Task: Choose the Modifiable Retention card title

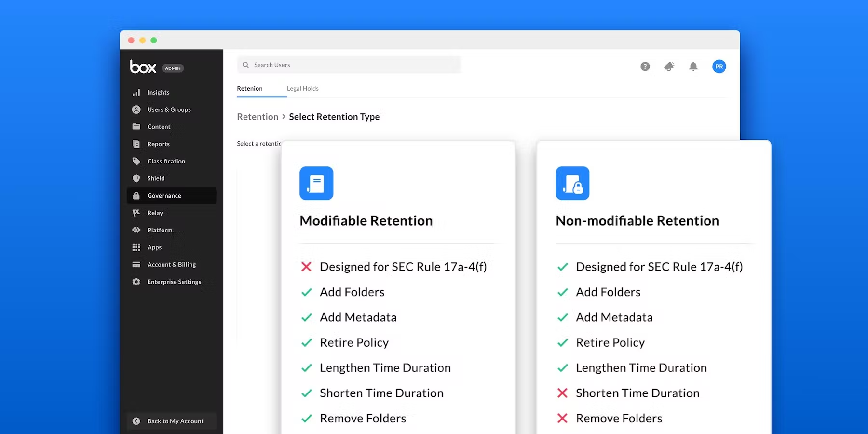Action: pyautogui.click(x=366, y=221)
